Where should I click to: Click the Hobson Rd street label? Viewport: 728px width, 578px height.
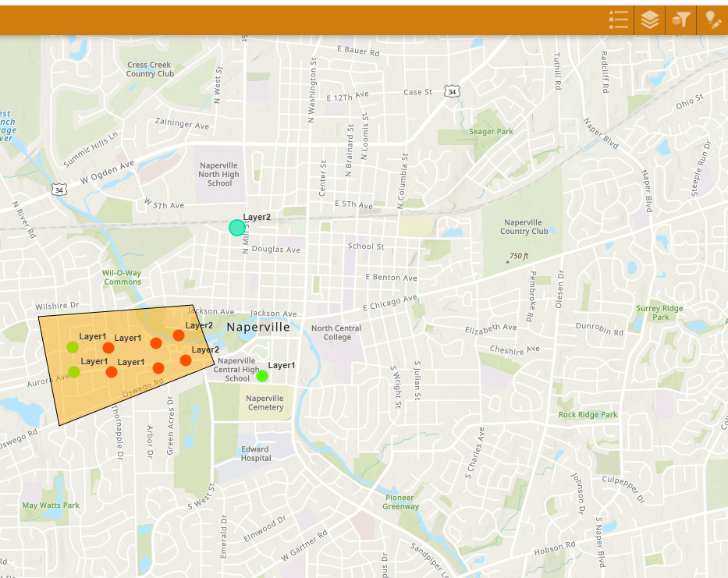555,548
